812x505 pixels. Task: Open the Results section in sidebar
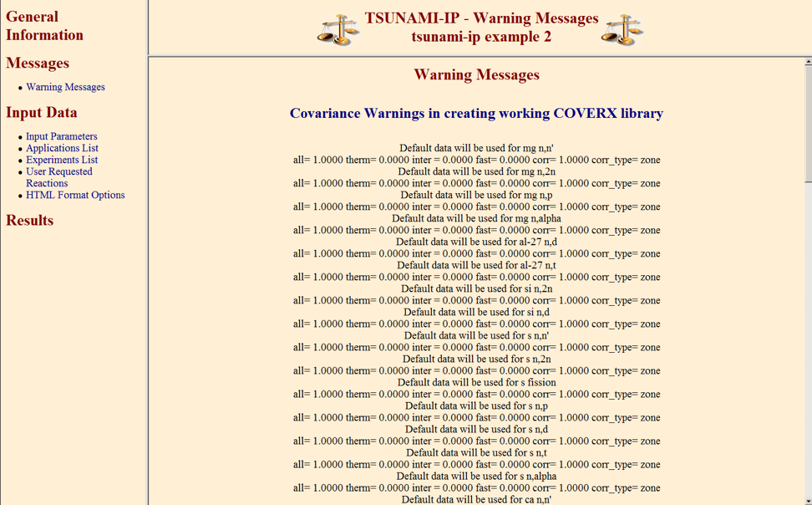click(29, 221)
